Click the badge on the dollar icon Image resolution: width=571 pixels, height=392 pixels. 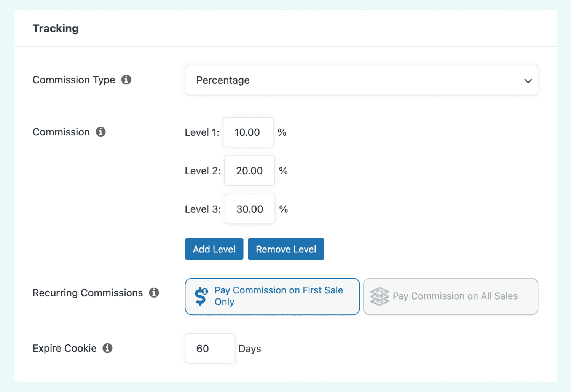pyautogui.click(x=205, y=291)
